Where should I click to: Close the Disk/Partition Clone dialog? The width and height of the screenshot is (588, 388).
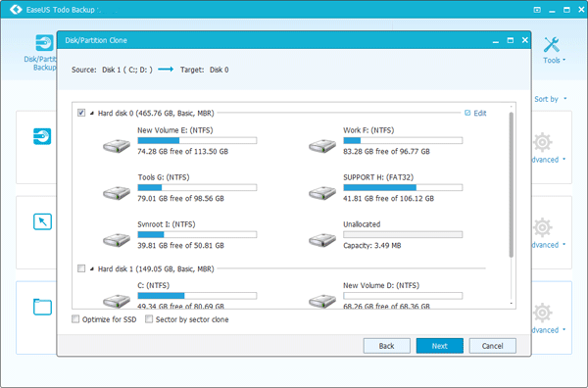coord(525,40)
